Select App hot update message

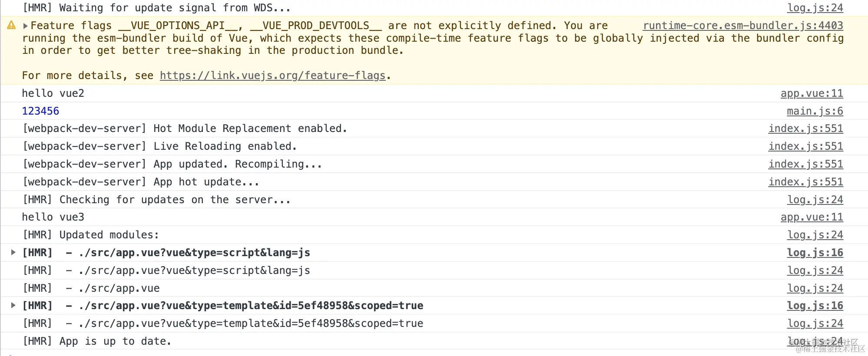point(141,182)
